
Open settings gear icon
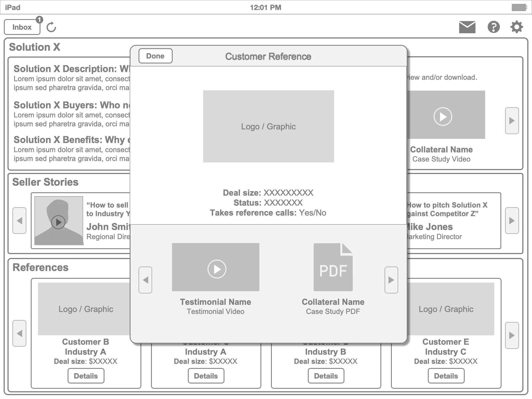tap(516, 27)
